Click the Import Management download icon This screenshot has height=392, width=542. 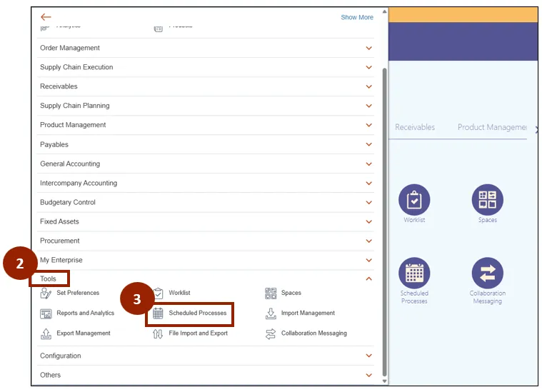pos(271,313)
